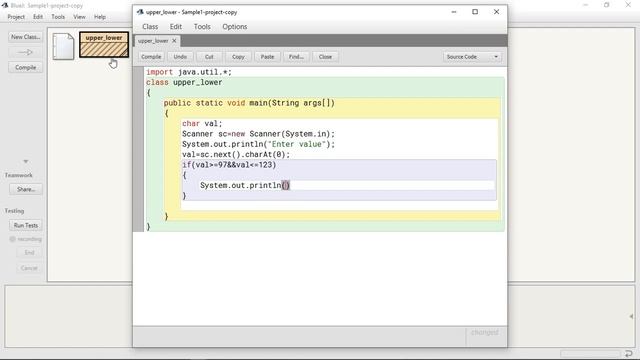Click the dependency arrow button in BlueJ sidebar
640x360 pixels.
(x=25, y=52)
